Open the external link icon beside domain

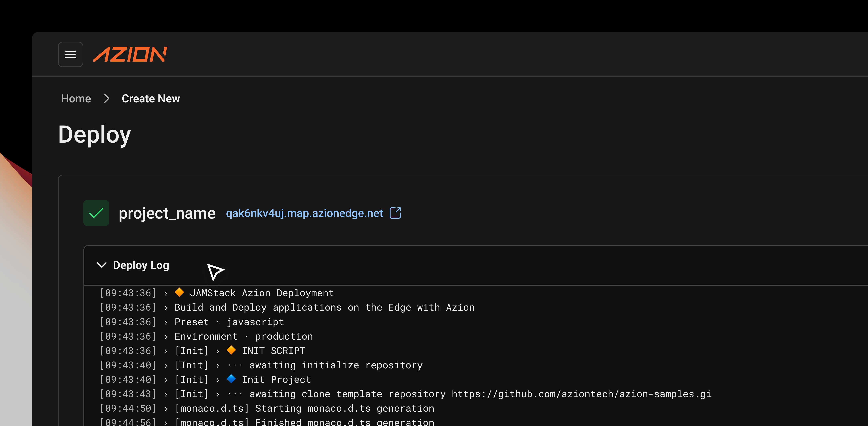[x=395, y=213]
